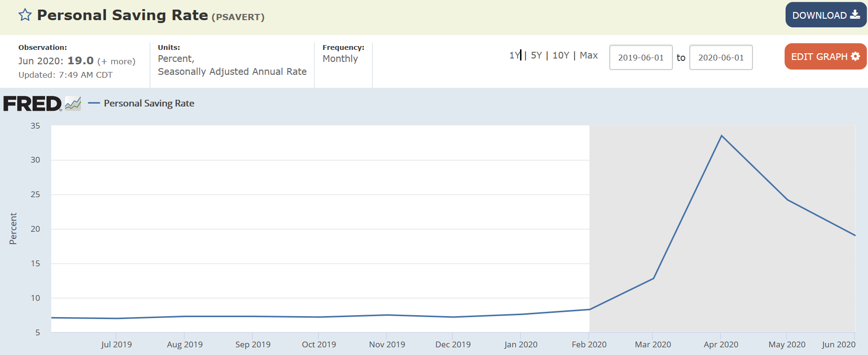Image resolution: width=868 pixels, height=355 pixels.
Task: Click the Personal Saving Rate legend label
Action: pos(149,103)
